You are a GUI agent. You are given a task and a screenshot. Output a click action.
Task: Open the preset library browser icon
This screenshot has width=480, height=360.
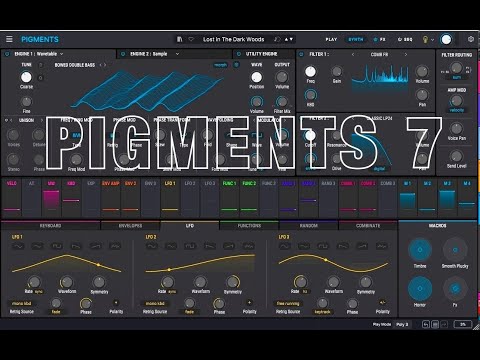[180, 39]
